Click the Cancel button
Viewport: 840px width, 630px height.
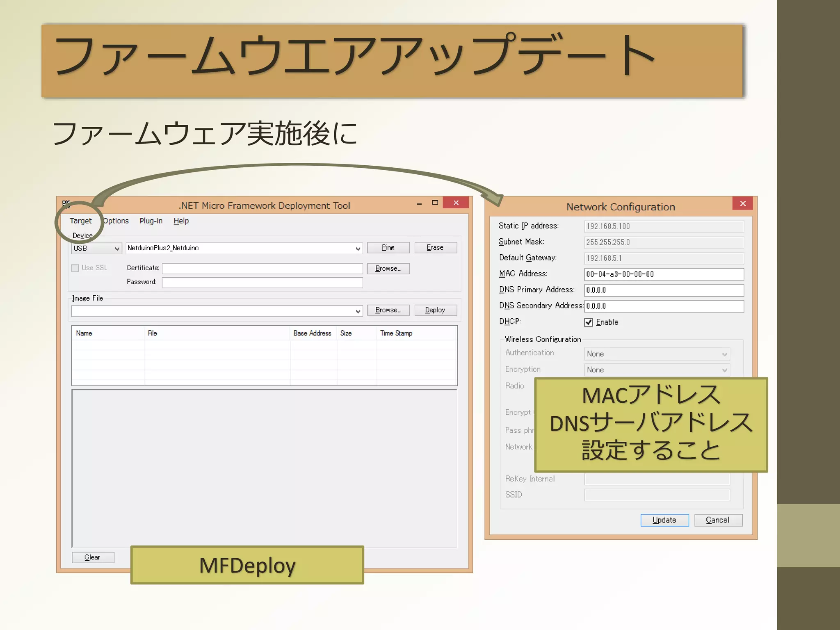pos(718,520)
